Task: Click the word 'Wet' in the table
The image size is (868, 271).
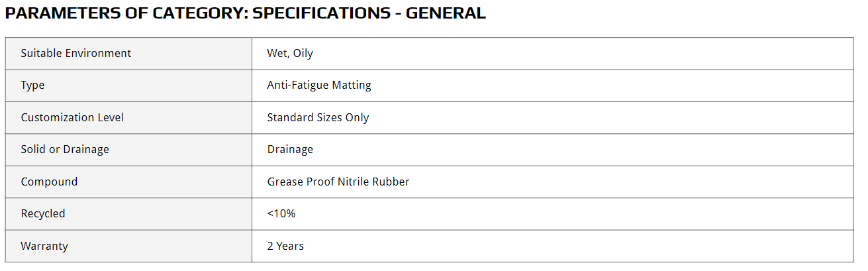Action: point(276,54)
